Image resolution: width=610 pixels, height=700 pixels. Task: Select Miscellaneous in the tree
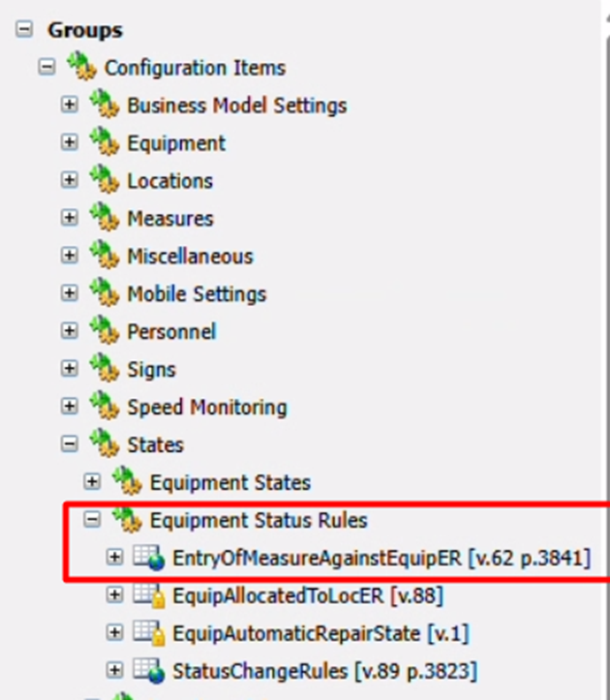[x=190, y=257]
